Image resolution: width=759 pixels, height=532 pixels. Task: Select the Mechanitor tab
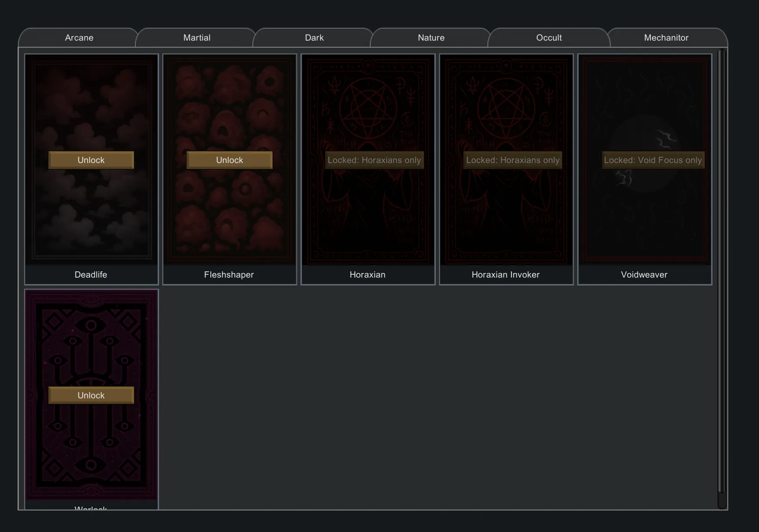point(666,38)
